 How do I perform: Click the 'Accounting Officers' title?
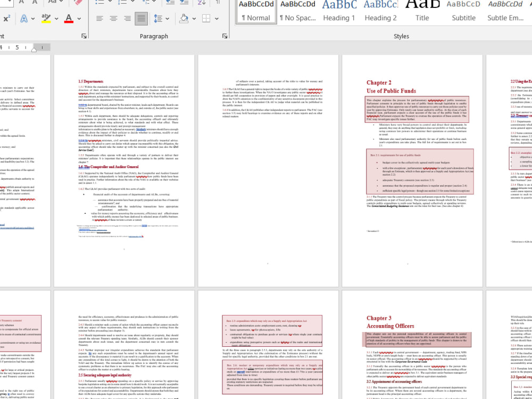click(x=390, y=326)
